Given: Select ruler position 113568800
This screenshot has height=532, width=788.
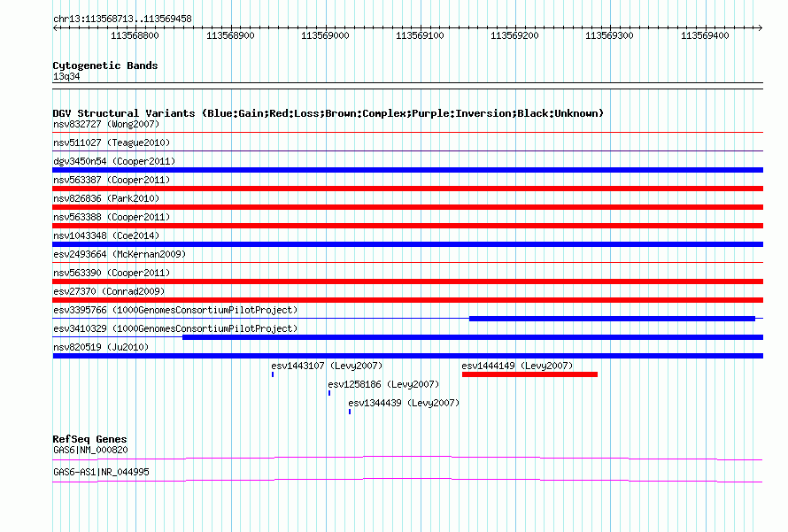Looking at the screenshot, I should tap(135, 35).
